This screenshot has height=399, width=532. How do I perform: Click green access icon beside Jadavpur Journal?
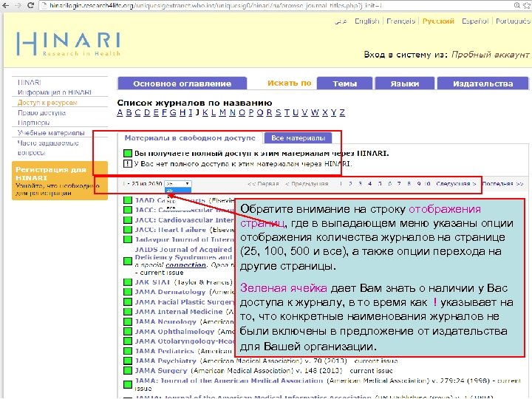[x=128, y=239]
